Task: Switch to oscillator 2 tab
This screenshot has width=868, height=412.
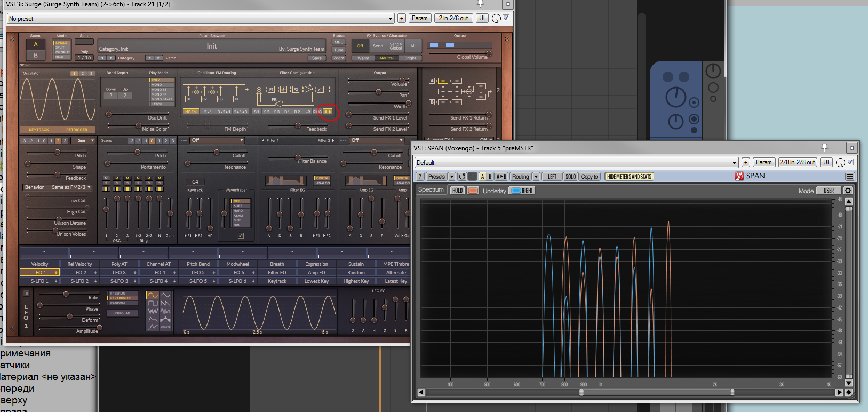Action: [83, 73]
